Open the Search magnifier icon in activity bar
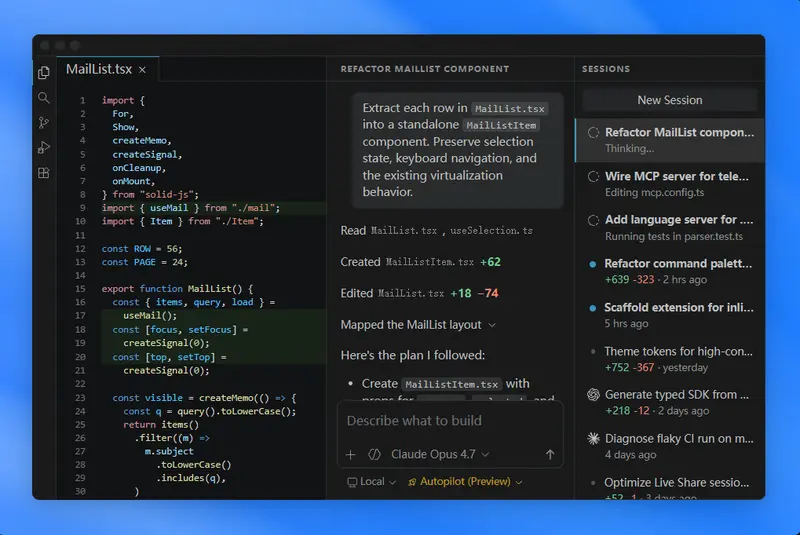The width and height of the screenshot is (800, 535). click(44, 98)
